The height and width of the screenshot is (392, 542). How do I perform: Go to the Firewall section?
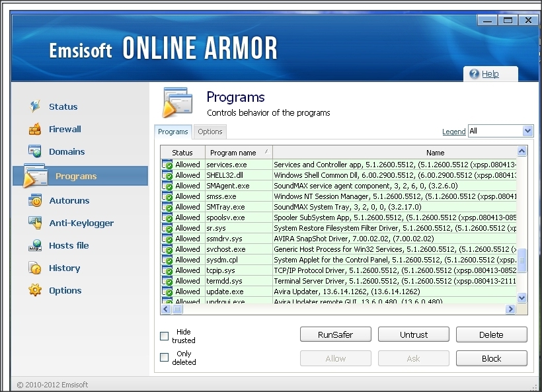tap(65, 129)
